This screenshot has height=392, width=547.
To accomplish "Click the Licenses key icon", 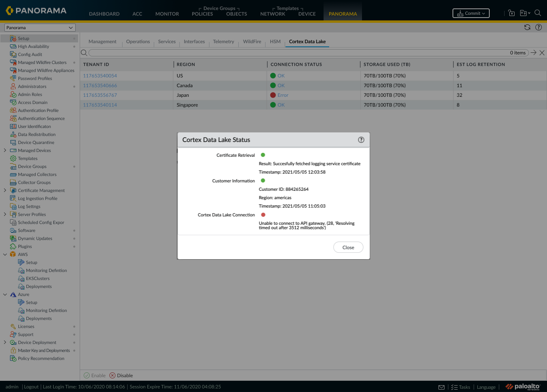I will pos(13,326).
